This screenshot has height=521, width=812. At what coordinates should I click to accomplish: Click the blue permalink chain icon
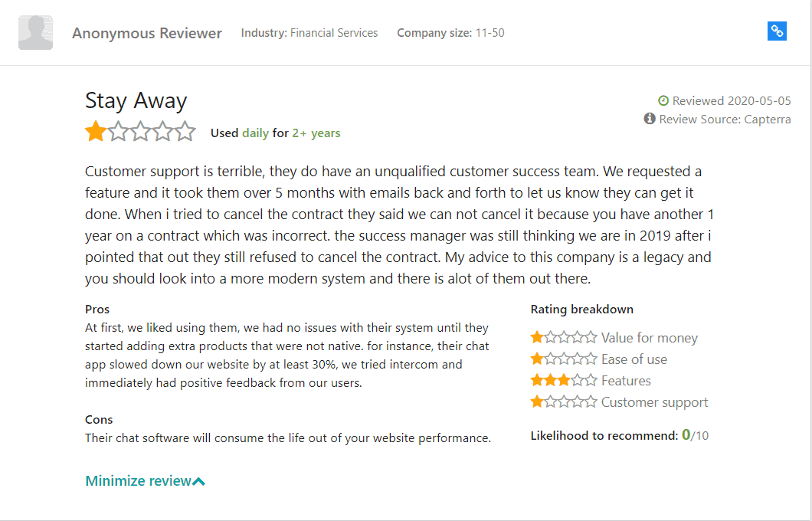click(777, 31)
